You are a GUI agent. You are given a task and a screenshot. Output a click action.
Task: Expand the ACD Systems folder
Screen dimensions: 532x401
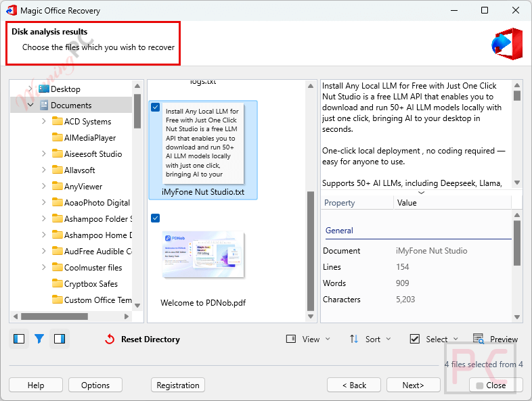(x=44, y=121)
